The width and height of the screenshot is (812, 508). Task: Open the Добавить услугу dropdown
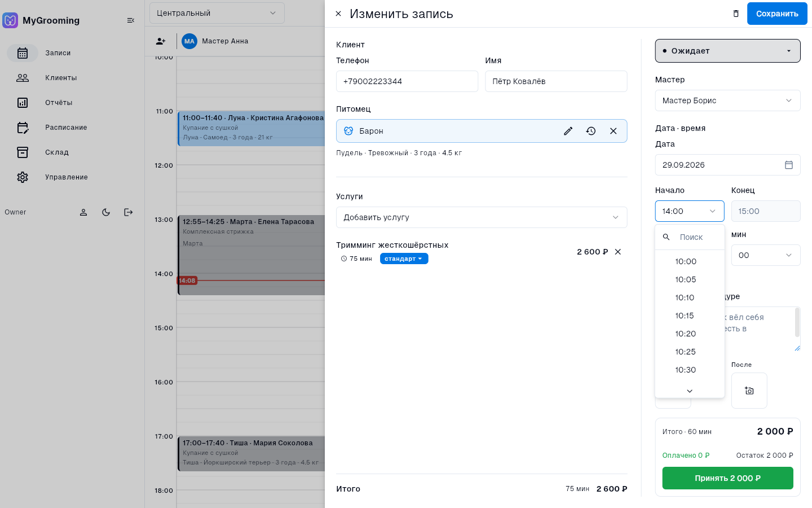(482, 217)
